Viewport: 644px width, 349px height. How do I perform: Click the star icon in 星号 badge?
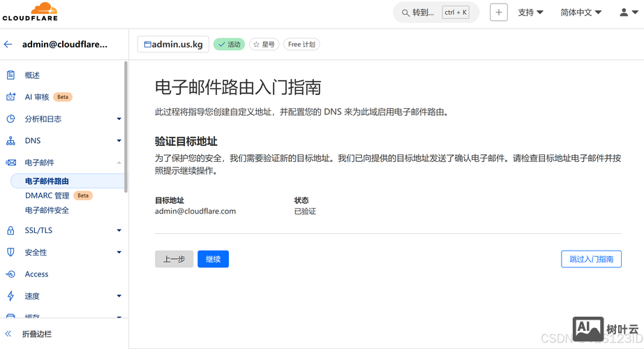(x=256, y=45)
